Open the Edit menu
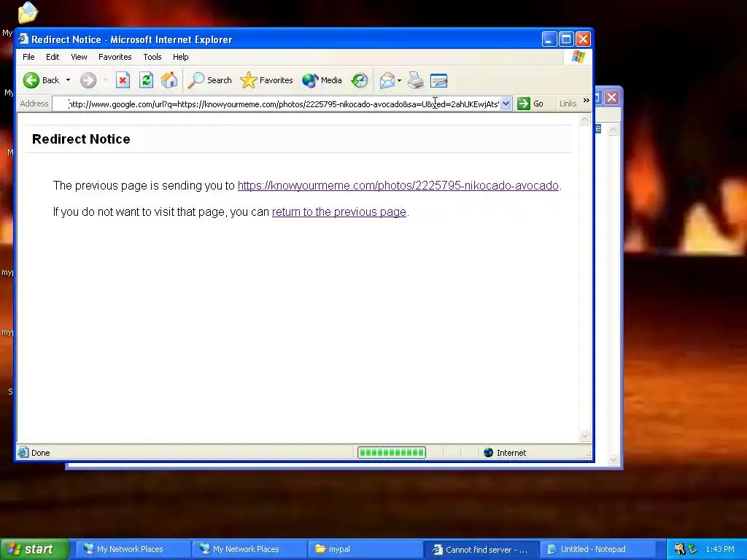Image resolution: width=747 pixels, height=560 pixels. [53, 57]
